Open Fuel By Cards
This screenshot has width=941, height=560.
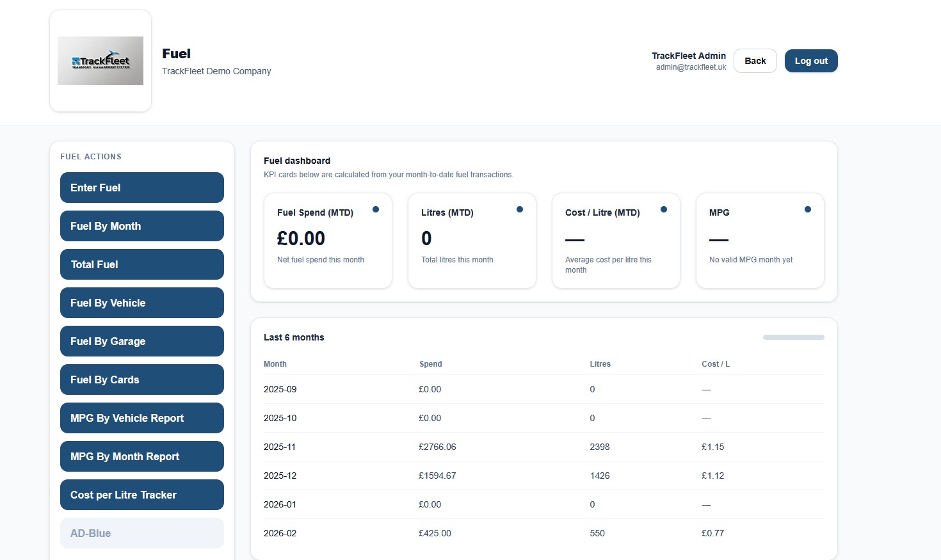pyautogui.click(x=141, y=380)
